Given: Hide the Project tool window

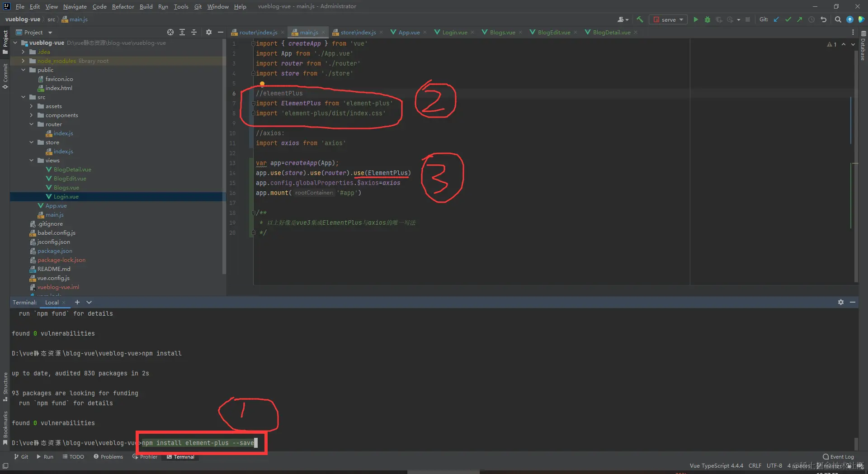Looking at the screenshot, I should pyautogui.click(x=220, y=32).
